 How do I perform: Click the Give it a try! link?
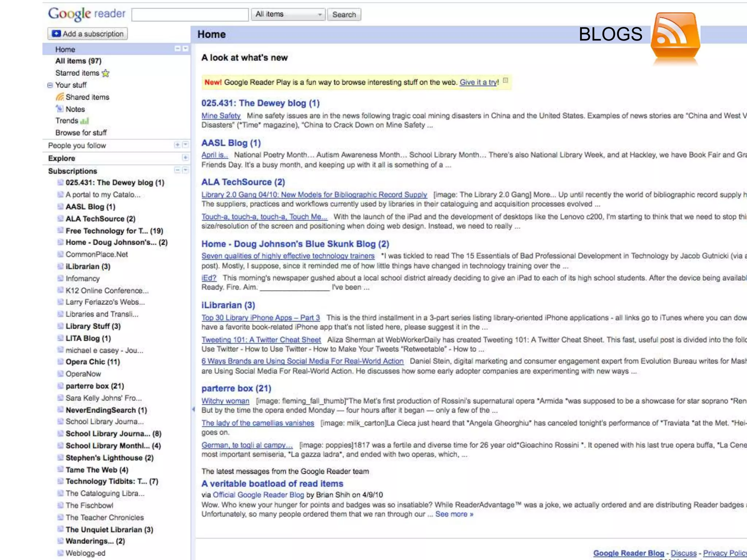coord(479,82)
